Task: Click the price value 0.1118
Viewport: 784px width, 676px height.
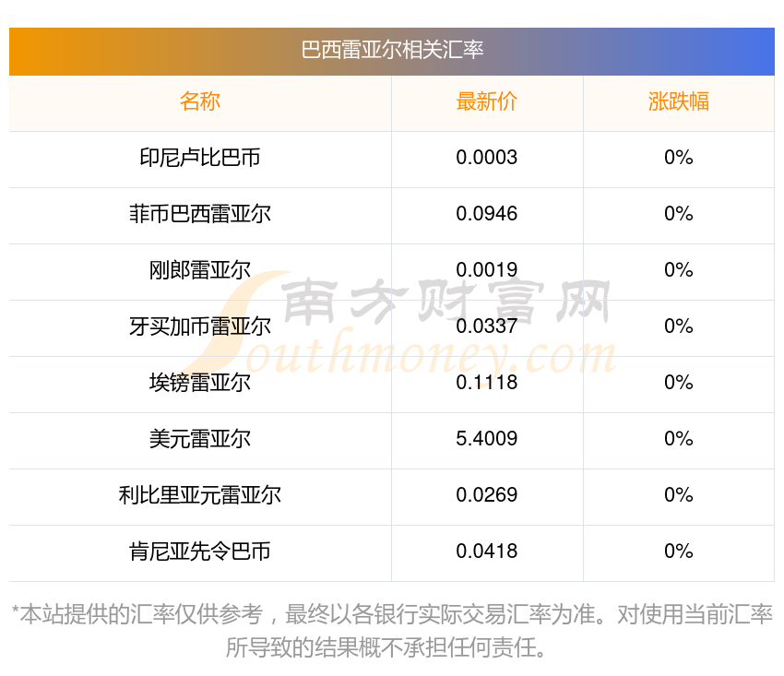Action: [x=486, y=383]
